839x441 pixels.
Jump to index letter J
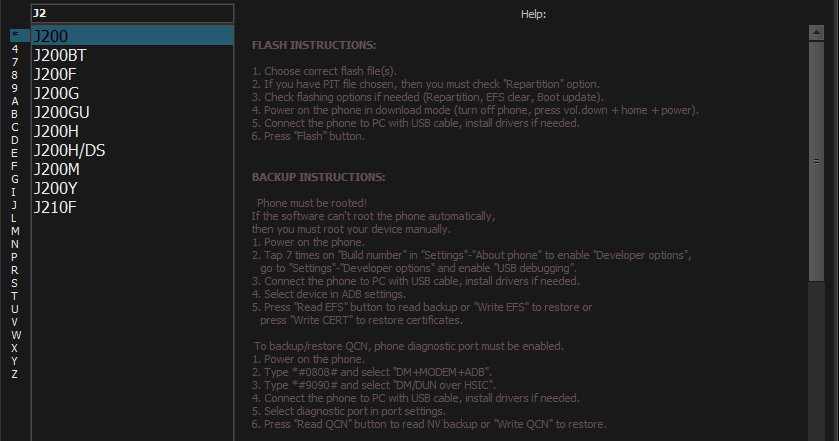click(x=15, y=204)
